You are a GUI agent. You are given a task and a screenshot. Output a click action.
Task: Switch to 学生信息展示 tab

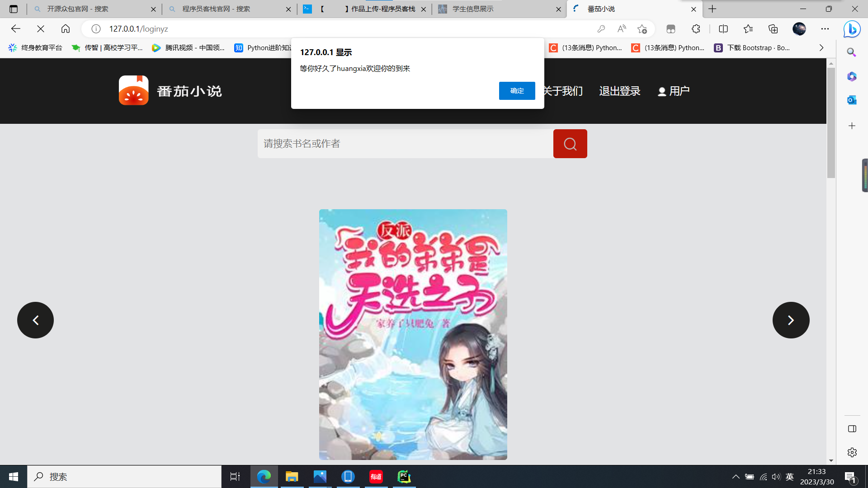(499, 9)
